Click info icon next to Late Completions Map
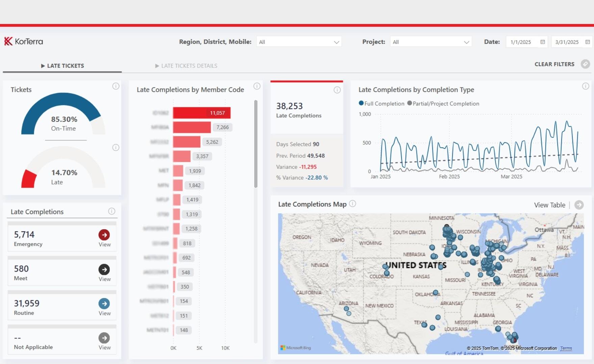594x364 pixels. (x=353, y=204)
